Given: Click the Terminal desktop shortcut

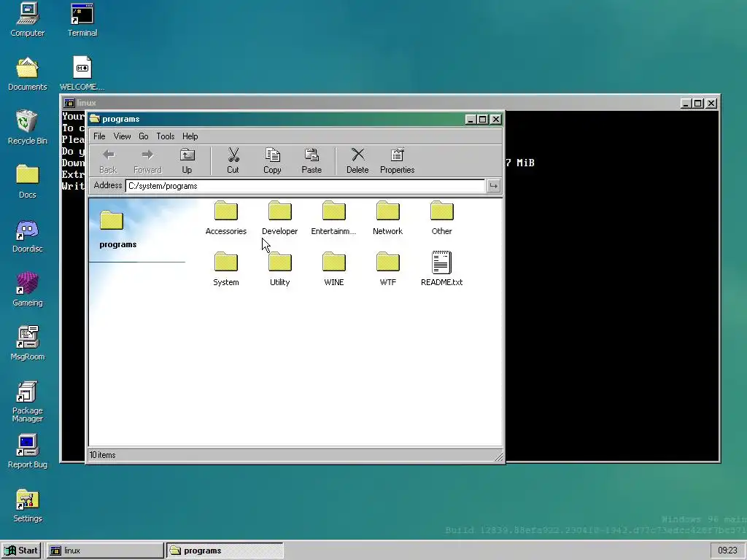Looking at the screenshot, I should coord(82,20).
